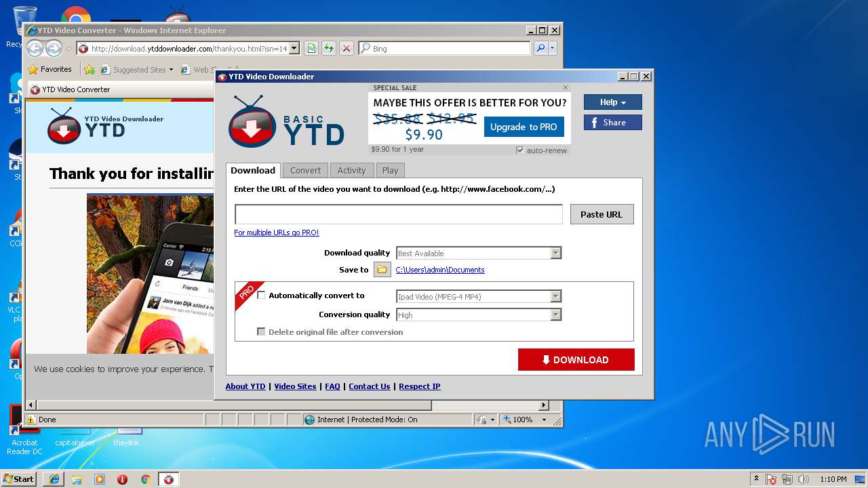Click the Upgrade to PRO button

(x=524, y=127)
